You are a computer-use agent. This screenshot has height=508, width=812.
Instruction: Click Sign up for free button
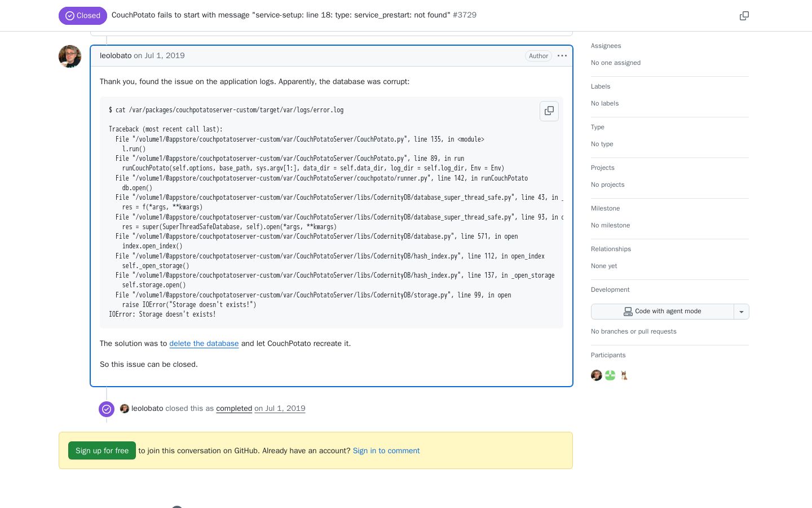coord(102,450)
